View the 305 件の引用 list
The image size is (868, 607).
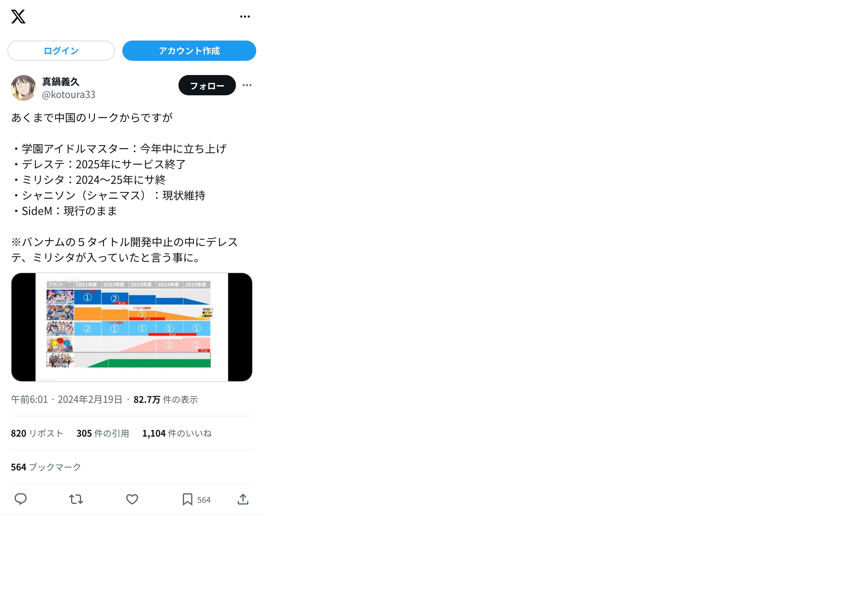pyautogui.click(x=103, y=434)
